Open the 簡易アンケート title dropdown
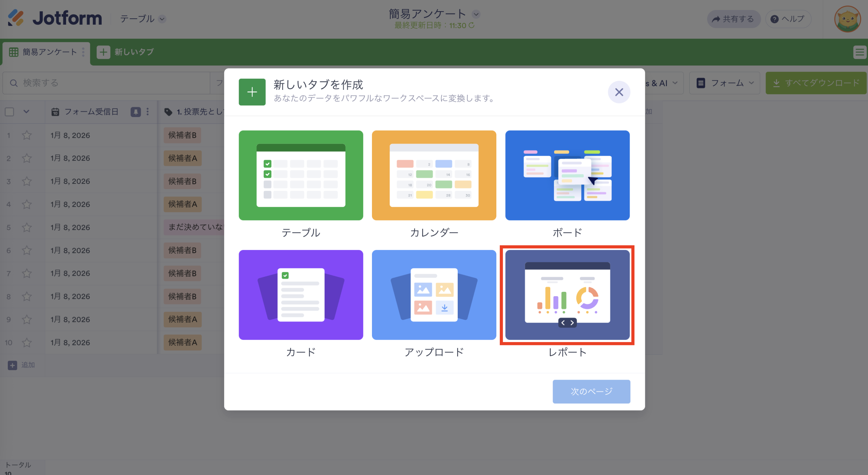 pos(476,14)
